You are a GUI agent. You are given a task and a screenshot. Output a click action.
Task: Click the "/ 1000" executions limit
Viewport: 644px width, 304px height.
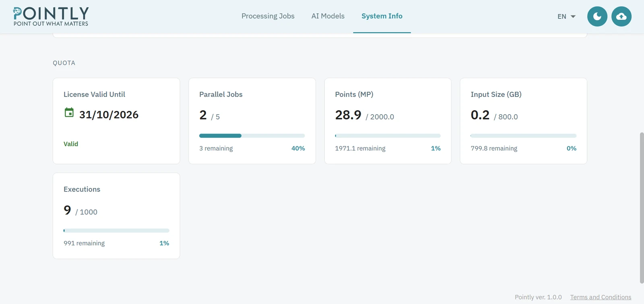tap(86, 212)
